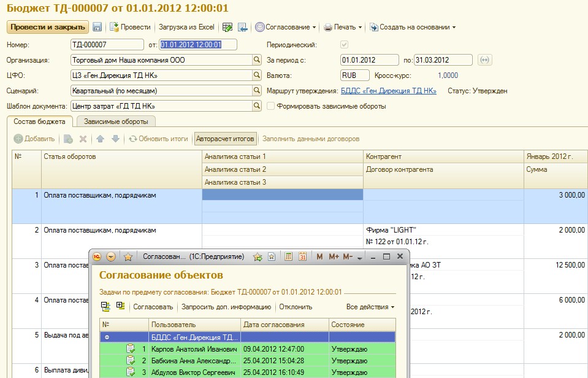The height and width of the screenshot is (378, 588).
Task: Click the expand all tree icon in approval window
Action: pos(120,306)
